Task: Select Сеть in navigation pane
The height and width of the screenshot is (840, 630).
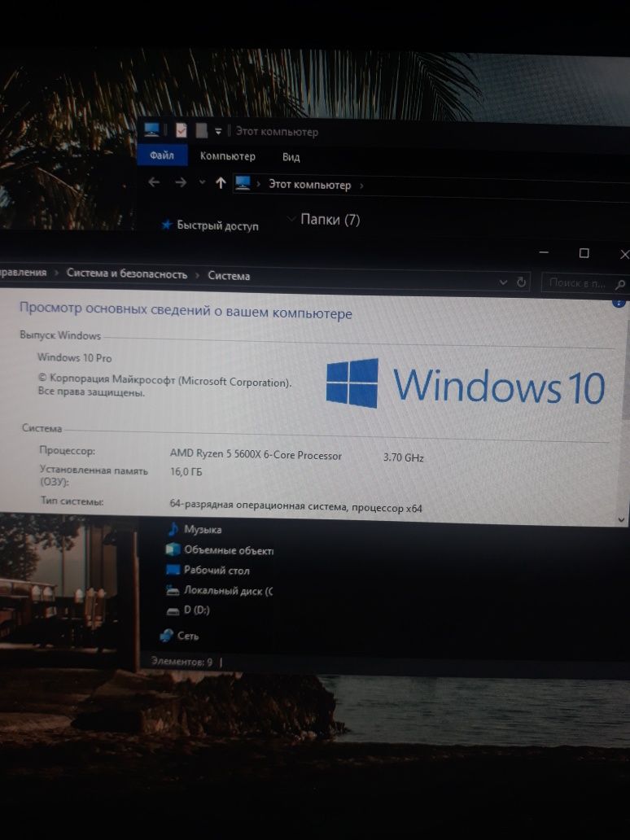Action: pos(187,636)
